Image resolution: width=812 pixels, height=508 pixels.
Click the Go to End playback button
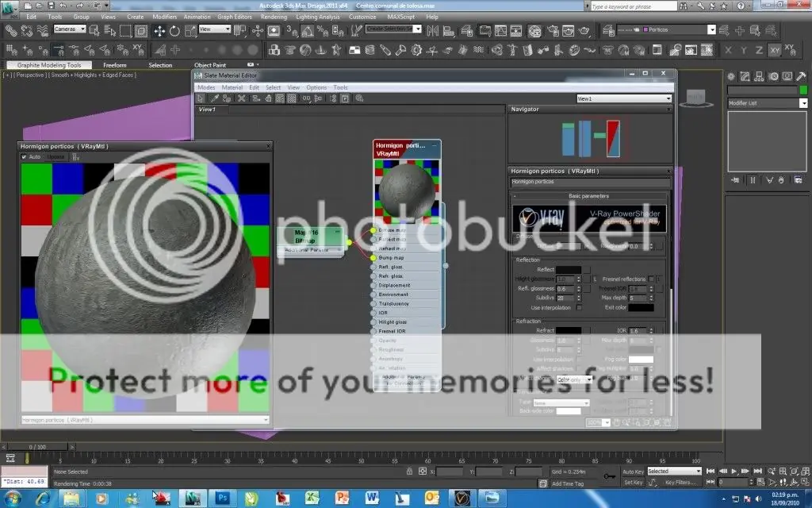coord(757,471)
